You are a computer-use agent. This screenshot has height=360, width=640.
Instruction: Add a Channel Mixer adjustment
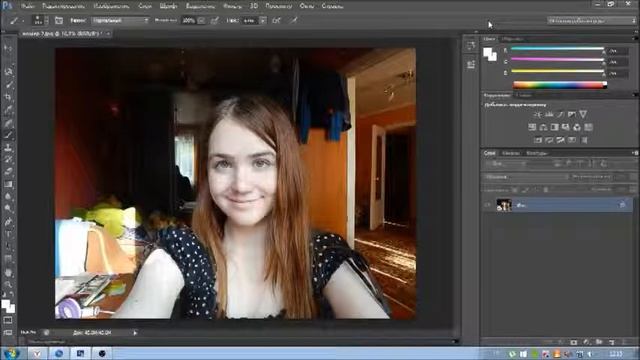[x=577, y=127]
